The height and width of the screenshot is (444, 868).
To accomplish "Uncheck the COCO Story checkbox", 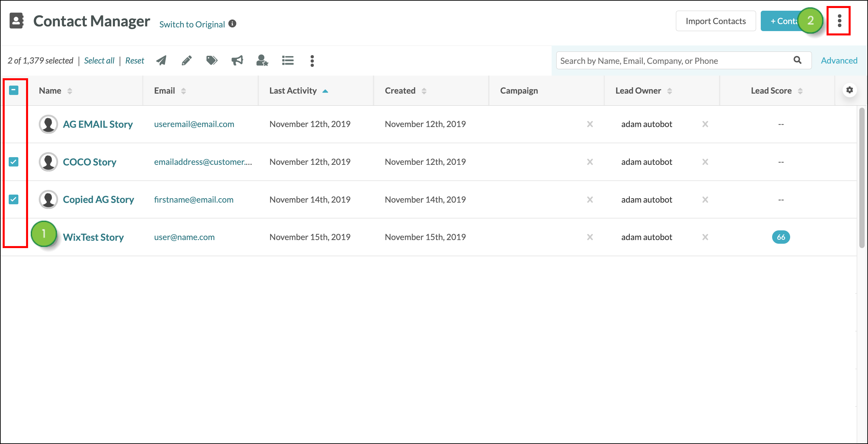I will tap(13, 162).
